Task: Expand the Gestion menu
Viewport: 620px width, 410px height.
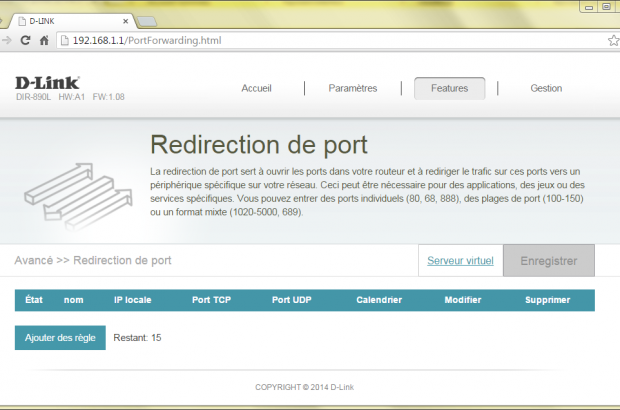Action: pyautogui.click(x=546, y=88)
